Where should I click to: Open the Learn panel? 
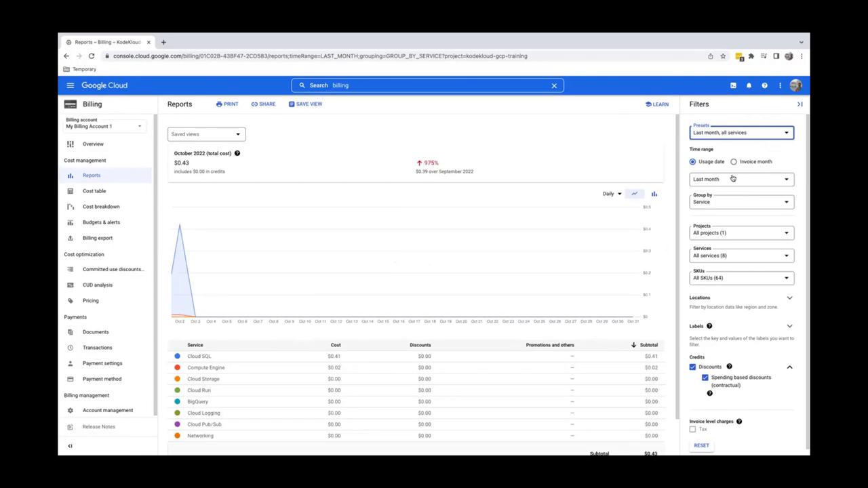(657, 104)
